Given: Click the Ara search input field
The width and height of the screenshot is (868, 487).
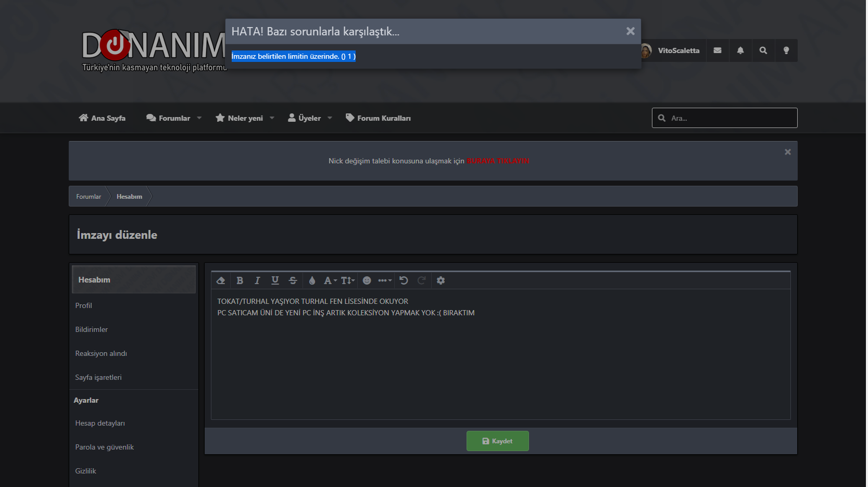Looking at the screenshot, I should 725,118.
